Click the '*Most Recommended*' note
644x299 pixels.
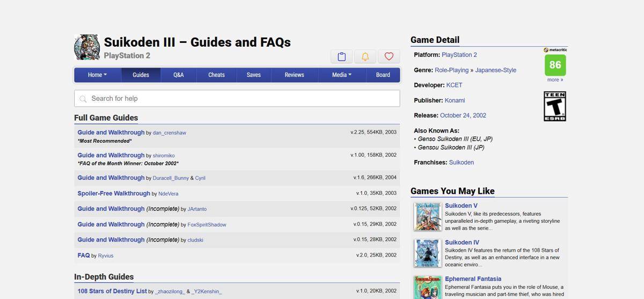click(x=105, y=141)
